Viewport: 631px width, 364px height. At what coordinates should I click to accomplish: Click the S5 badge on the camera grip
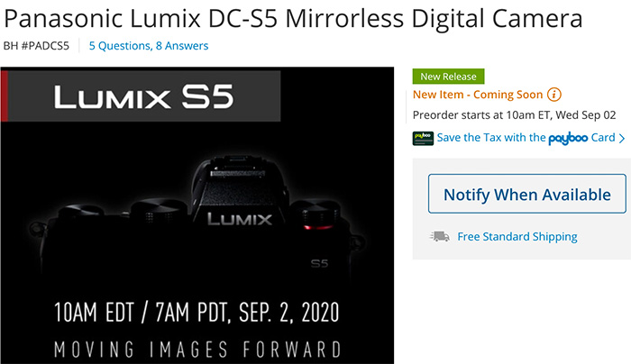point(318,264)
